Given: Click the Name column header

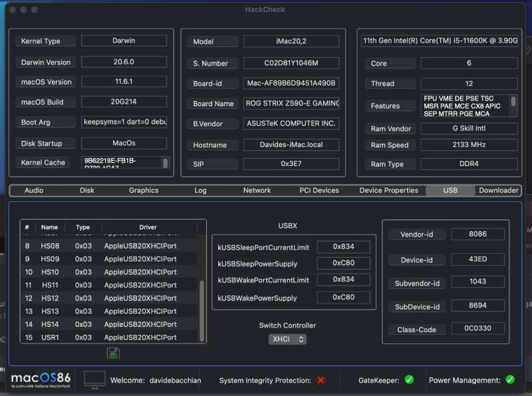Looking at the screenshot, I should (49, 227).
